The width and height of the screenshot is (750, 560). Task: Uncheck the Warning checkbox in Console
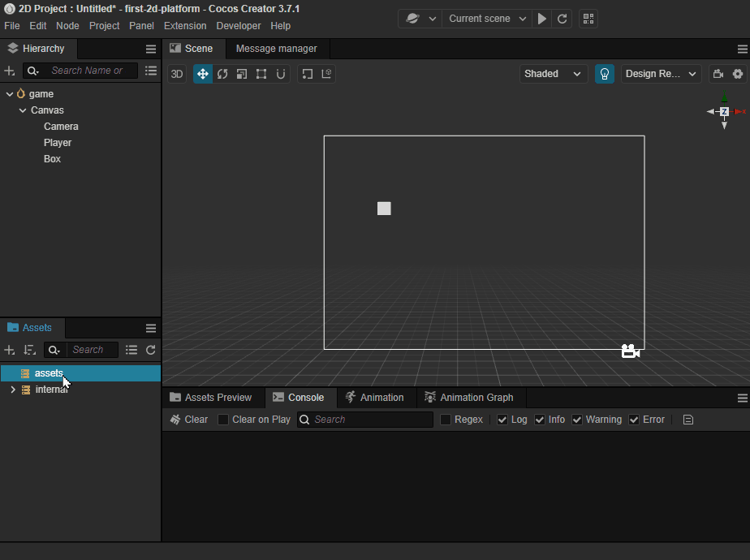[x=577, y=420]
